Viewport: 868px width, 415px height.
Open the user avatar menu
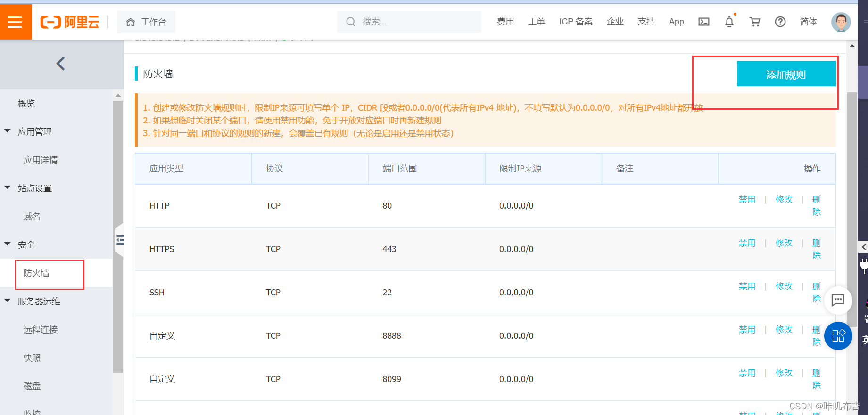[x=841, y=22]
